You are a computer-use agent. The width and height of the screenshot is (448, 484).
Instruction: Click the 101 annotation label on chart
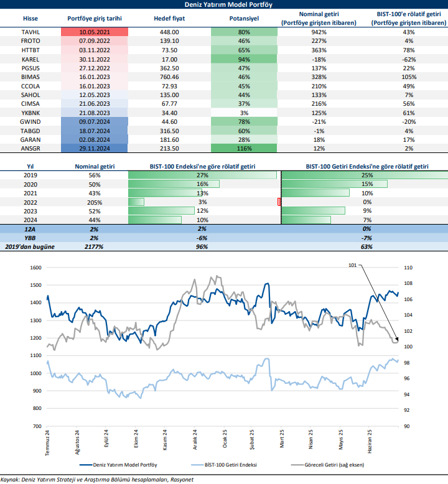[x=352, y=266]
